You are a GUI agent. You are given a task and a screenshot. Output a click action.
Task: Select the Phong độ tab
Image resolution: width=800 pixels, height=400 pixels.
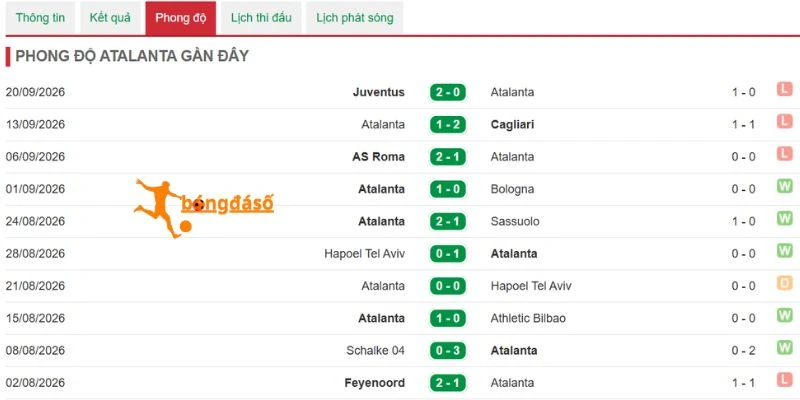(181, 18)
